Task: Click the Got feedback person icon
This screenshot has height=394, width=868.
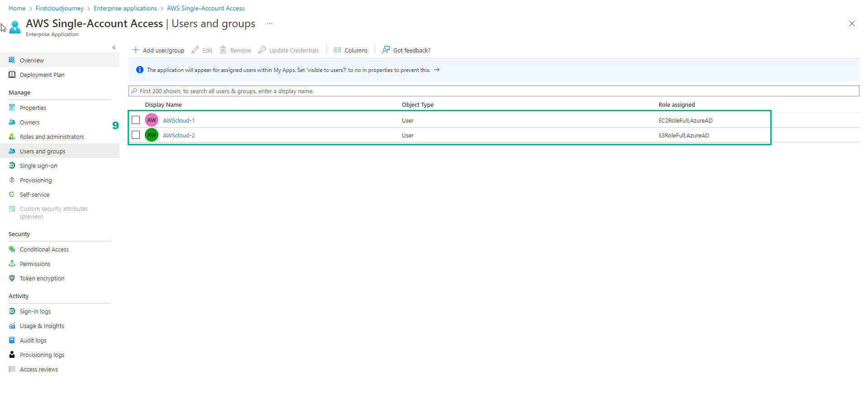Action: pyautogui.click(x=386, y=50)
